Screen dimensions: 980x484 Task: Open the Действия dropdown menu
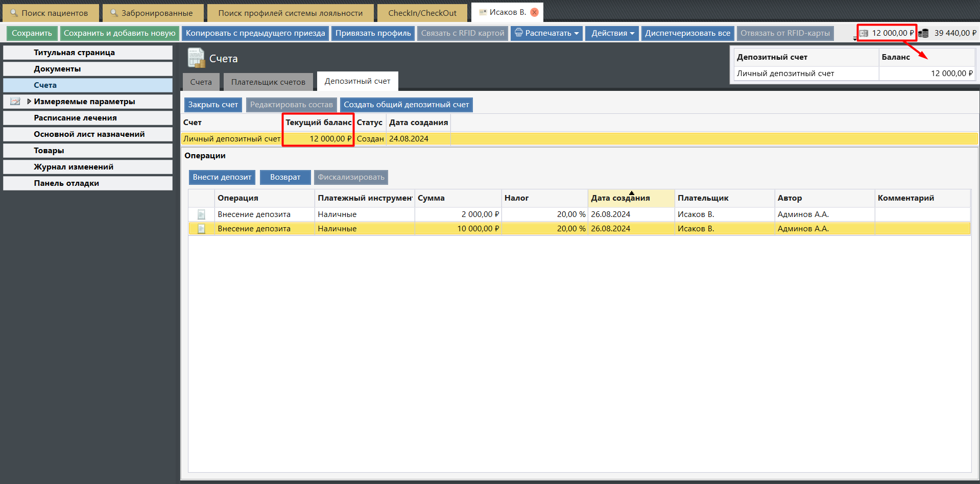tap(612, 33)
